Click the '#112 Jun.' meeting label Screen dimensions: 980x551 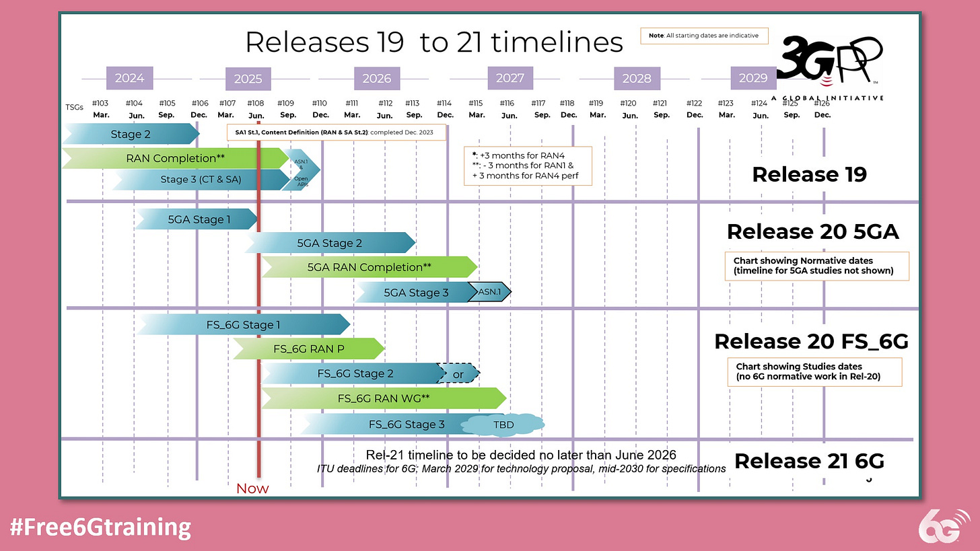tap(386, 109)
